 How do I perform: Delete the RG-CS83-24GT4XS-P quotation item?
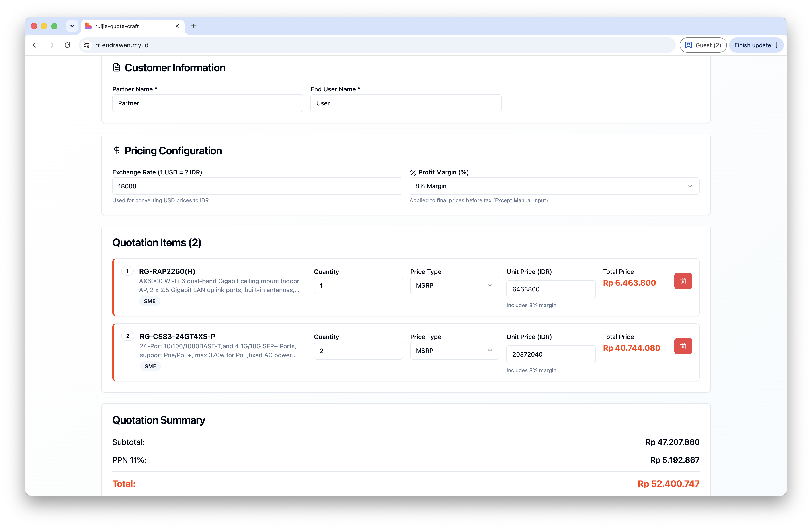[x=683, y=346]
